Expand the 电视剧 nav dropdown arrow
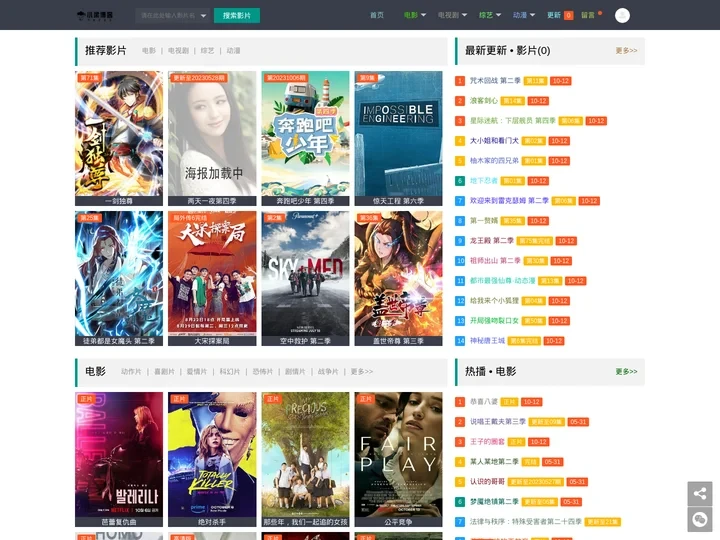The width and height of the screenshot is (720, 540). (x=464, y=15)
